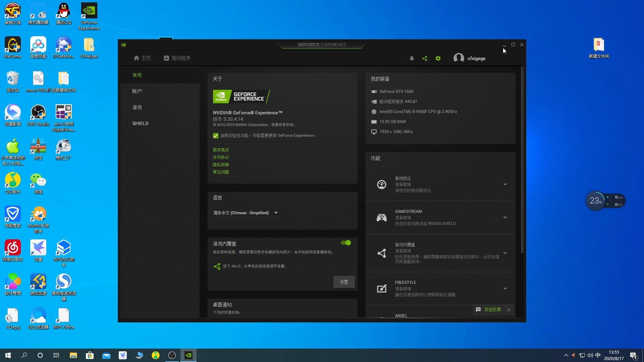Screen dimensions: 644x362
Task: Click the GAMESTREAM controller icon
Action: (x=382, y=218)
